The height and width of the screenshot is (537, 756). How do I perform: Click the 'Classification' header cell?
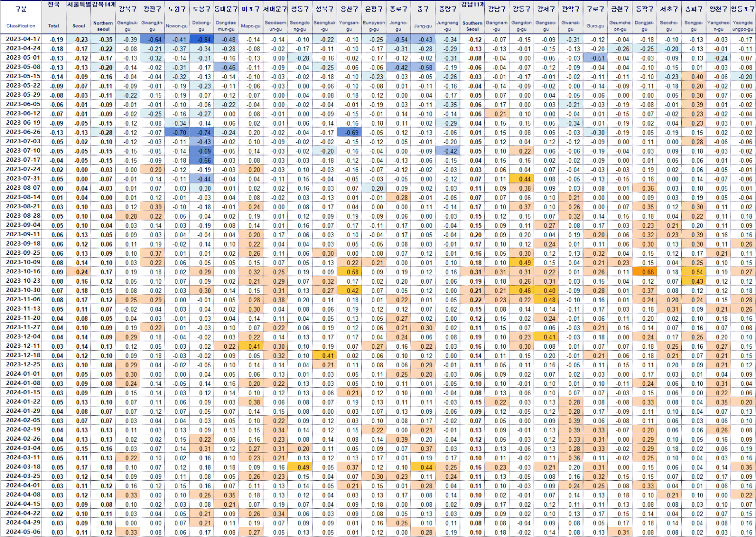tap(21, 26)
